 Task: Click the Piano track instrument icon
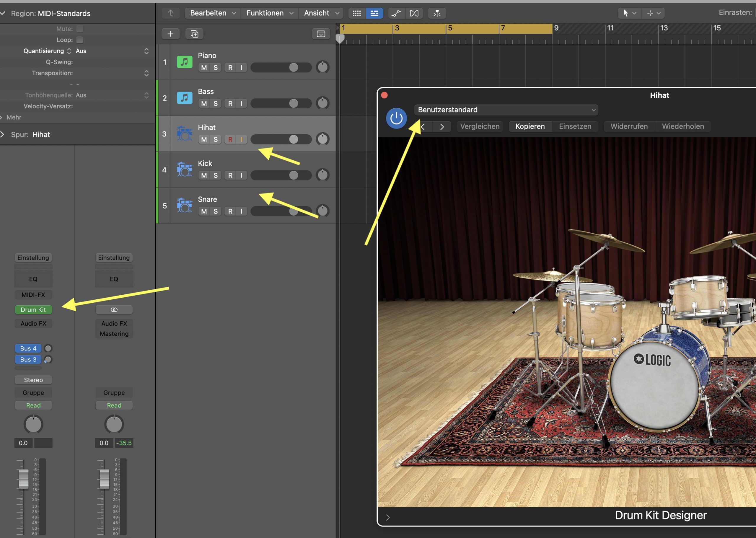tap(185, 62)
